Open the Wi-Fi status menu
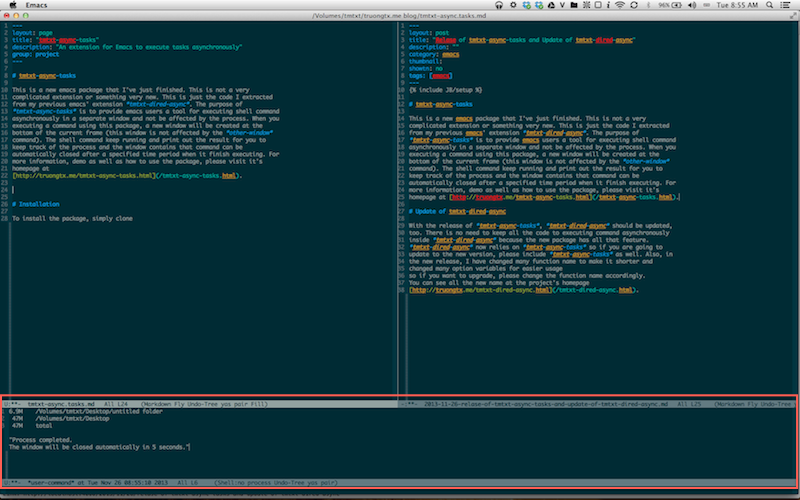800x500 pixels. (x=620, y=5)
